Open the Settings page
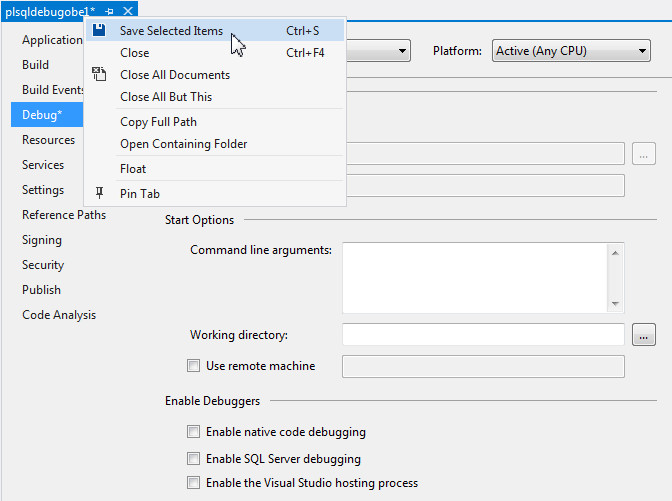Viewport: 672px width, 501px height. point(43,189)
